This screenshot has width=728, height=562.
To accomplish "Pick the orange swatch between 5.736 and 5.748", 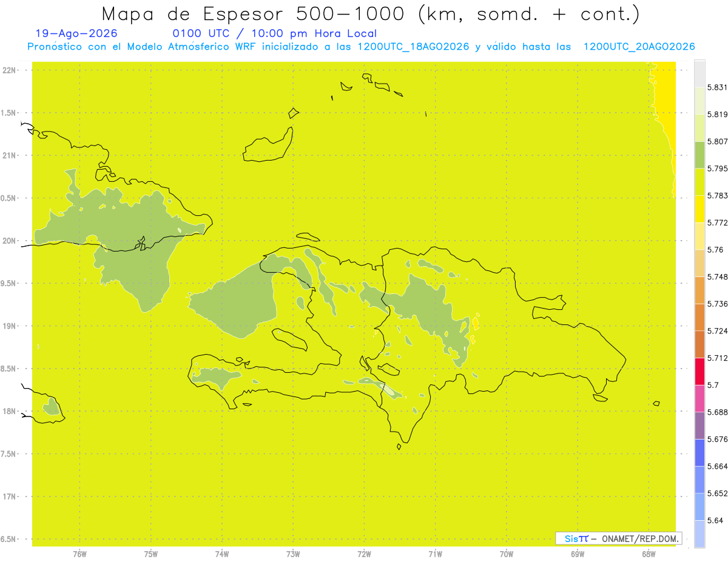I will (699, 290).
